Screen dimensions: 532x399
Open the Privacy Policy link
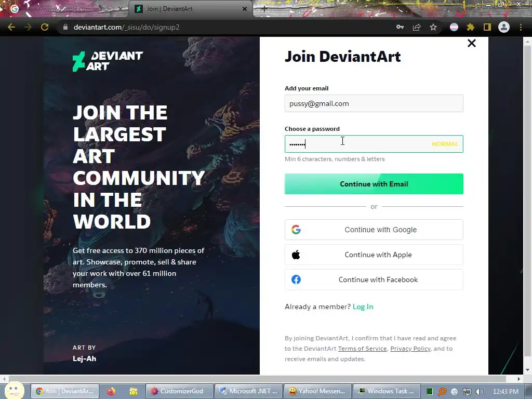[410, 349]
